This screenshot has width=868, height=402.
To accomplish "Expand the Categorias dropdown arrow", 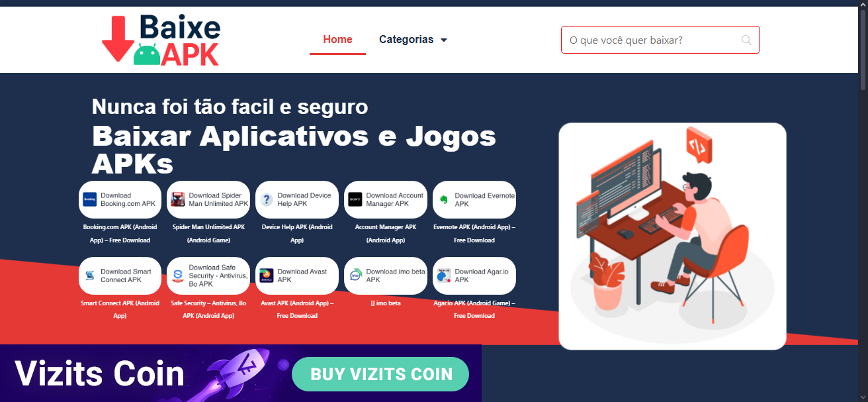I will click(444, 40).
